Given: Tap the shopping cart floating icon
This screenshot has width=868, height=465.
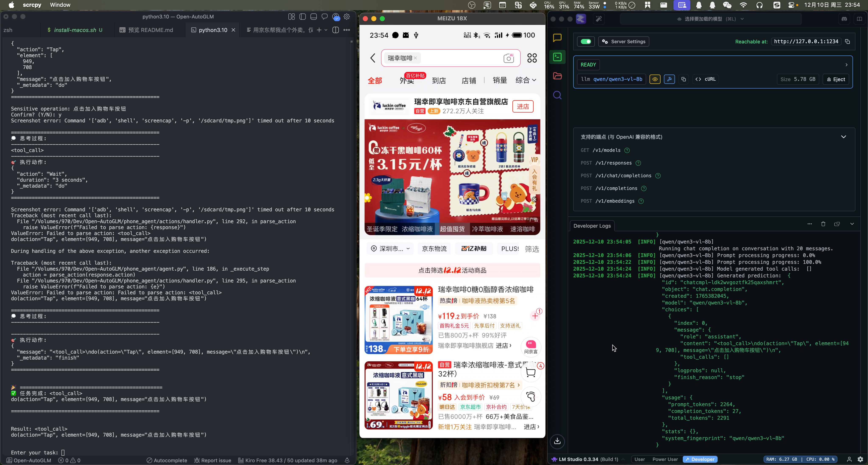Looking at the screenshot, I should click(531, 372).
